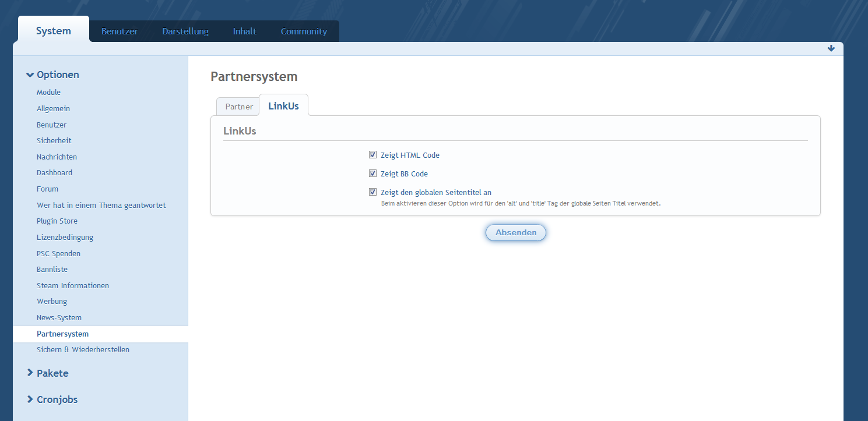Click the down arrow icon at top right
Viewport: 868px width, 421px height.
click(831, 48)
